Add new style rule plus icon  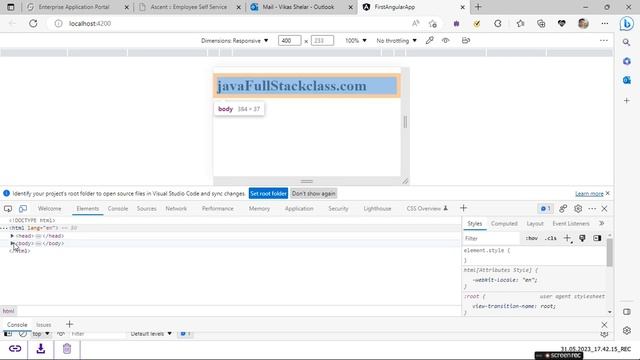coord(567,238)
